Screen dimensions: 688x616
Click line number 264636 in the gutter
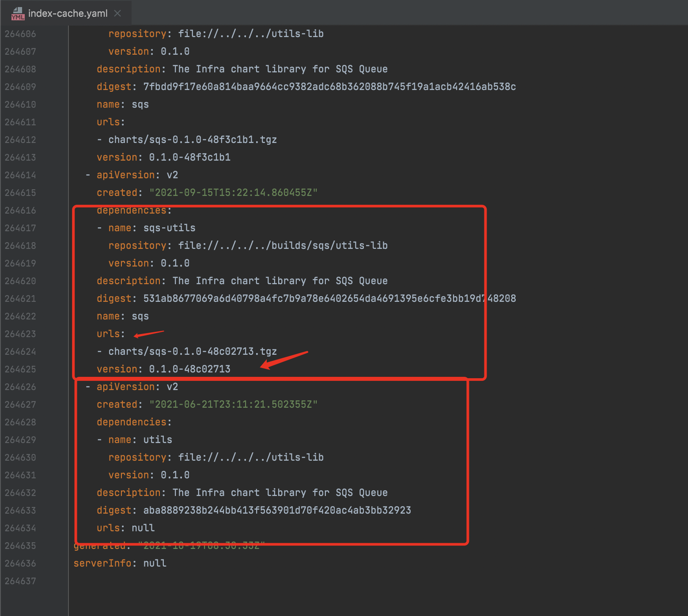(x=20, y=563)
